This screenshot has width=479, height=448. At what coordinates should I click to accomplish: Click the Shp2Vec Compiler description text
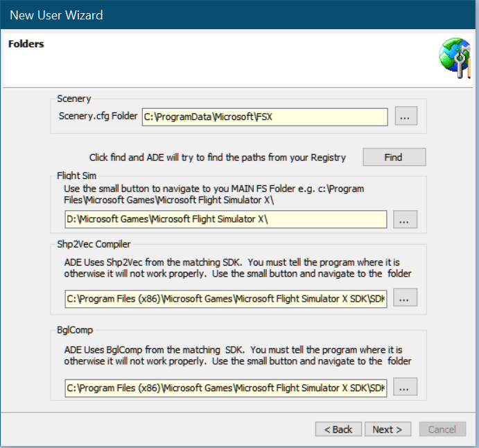(x=233, y=268)
